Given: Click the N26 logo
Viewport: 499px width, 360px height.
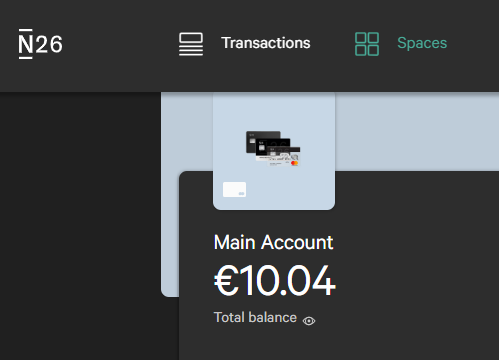Looking at the screenshot, I should click(x=40, y=44).
